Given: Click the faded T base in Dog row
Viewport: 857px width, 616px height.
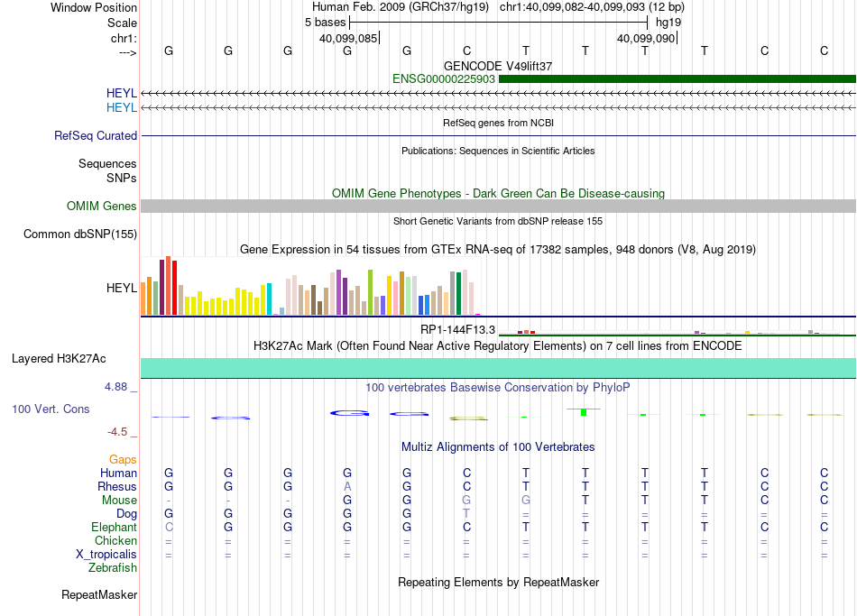Looking at the screenshot, I should point(466,514).
